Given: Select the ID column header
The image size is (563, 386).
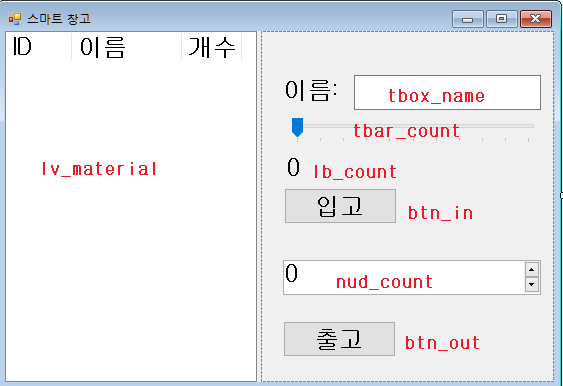Looking at the screenshot, I should click(x=38, y=47).
